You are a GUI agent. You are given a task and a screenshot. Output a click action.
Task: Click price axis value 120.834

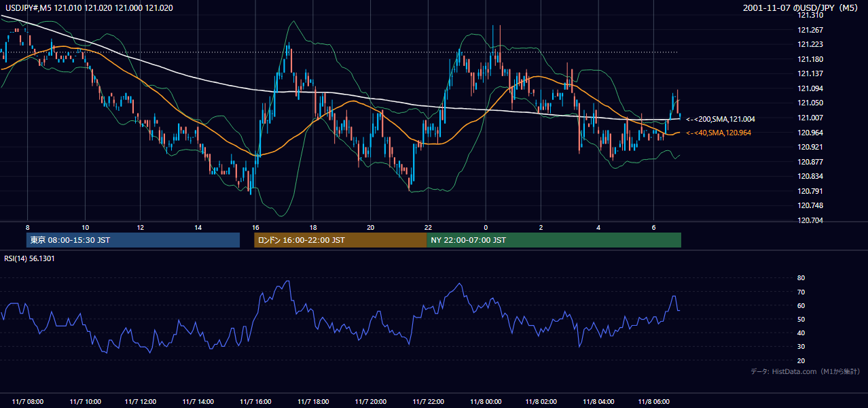810,176
